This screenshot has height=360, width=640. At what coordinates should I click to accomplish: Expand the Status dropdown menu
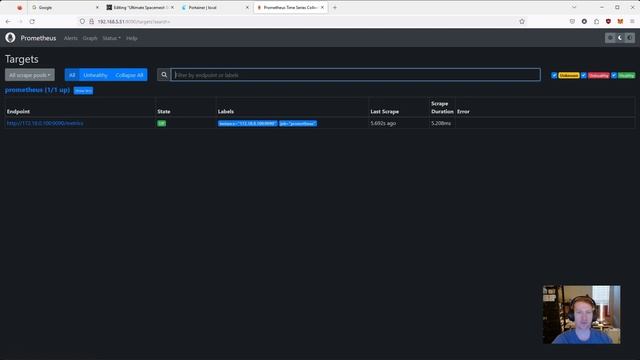pyautogui.click(x=111, y=38)
